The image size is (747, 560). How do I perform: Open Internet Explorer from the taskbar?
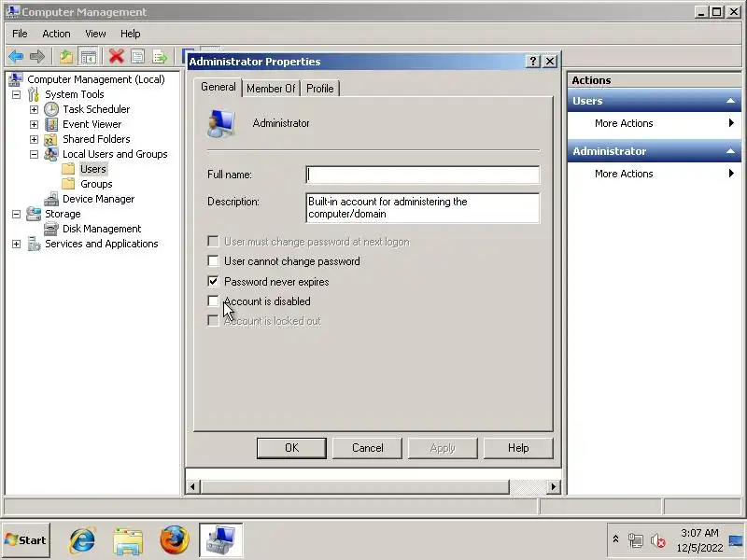coord(82,540)
